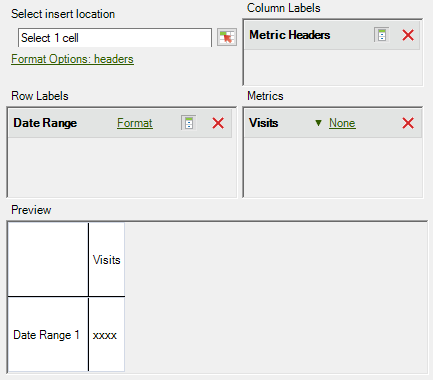Remove Date Range with red X
This screenshot has height=380, width=433.
click(x=218, y=123)
